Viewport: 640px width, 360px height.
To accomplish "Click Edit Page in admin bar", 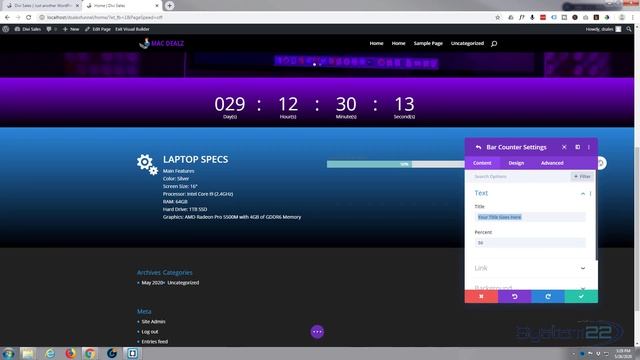I will [98, 29].
